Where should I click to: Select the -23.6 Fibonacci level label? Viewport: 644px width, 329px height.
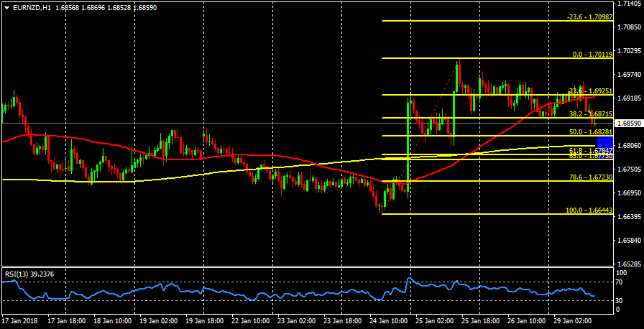coord(589,17)
